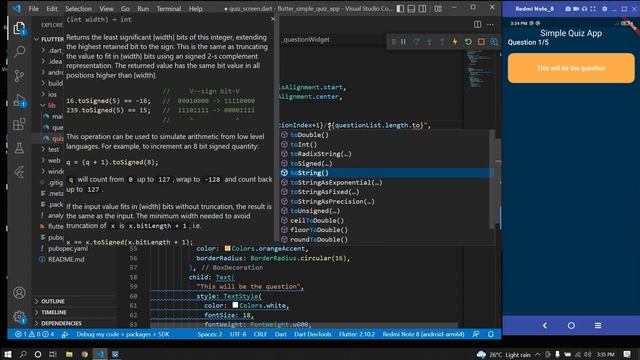
Task: Tap back button in Redmi Note_8 window
Action: (544, 325)
